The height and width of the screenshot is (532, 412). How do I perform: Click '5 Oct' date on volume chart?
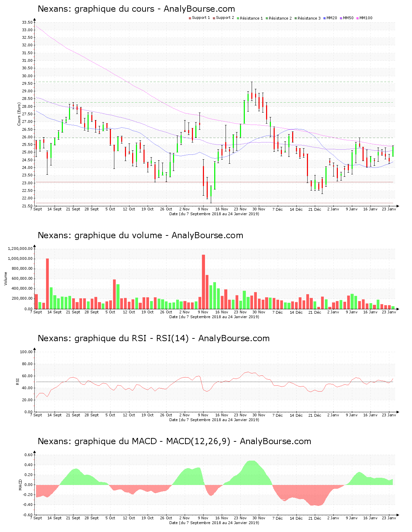pos(110,312)
